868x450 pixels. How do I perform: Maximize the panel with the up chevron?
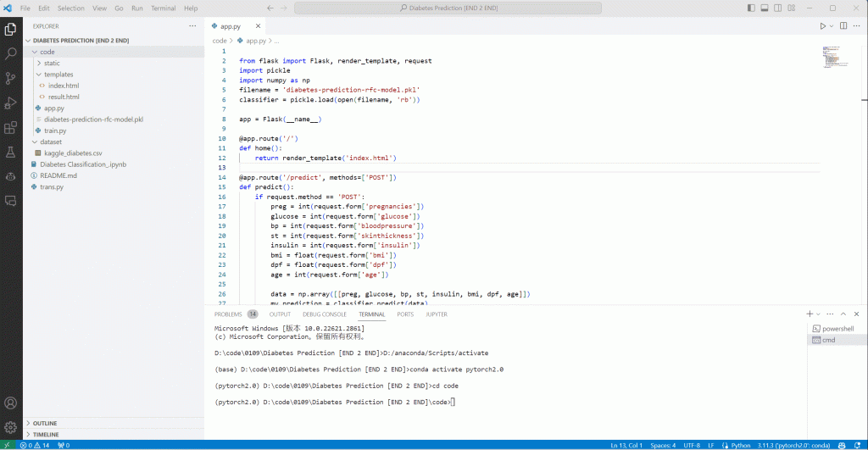point(843,314)
